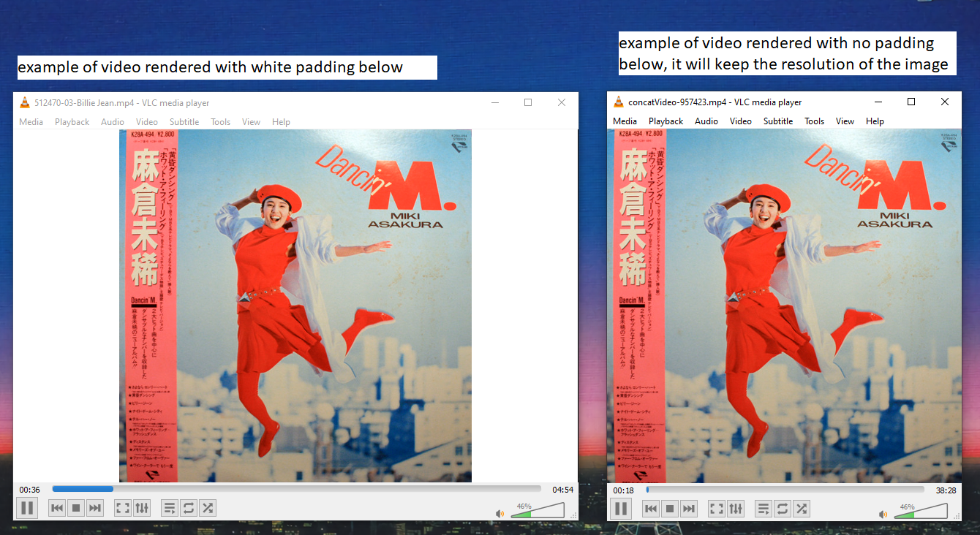Screen dimensions: 980x535
Task: Toggle loop mode in concatVideo window
Action: coord(783,509)
